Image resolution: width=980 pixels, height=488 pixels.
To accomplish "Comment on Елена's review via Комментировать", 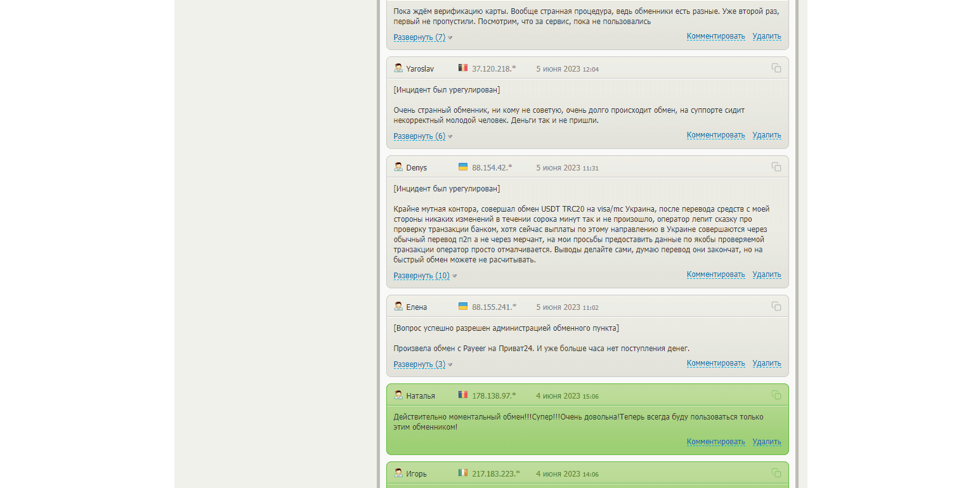I will coord(715,363).
